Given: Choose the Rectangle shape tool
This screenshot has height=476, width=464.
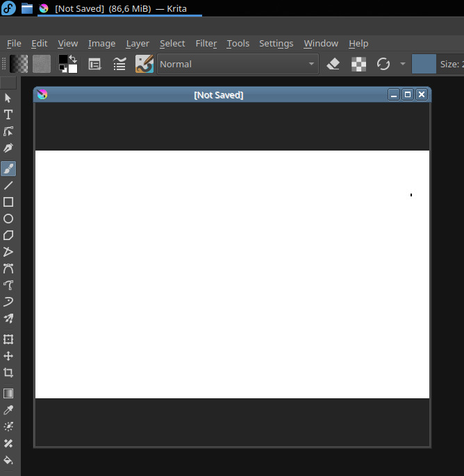Looking at the screenshot, I should [x=8, y=202].
